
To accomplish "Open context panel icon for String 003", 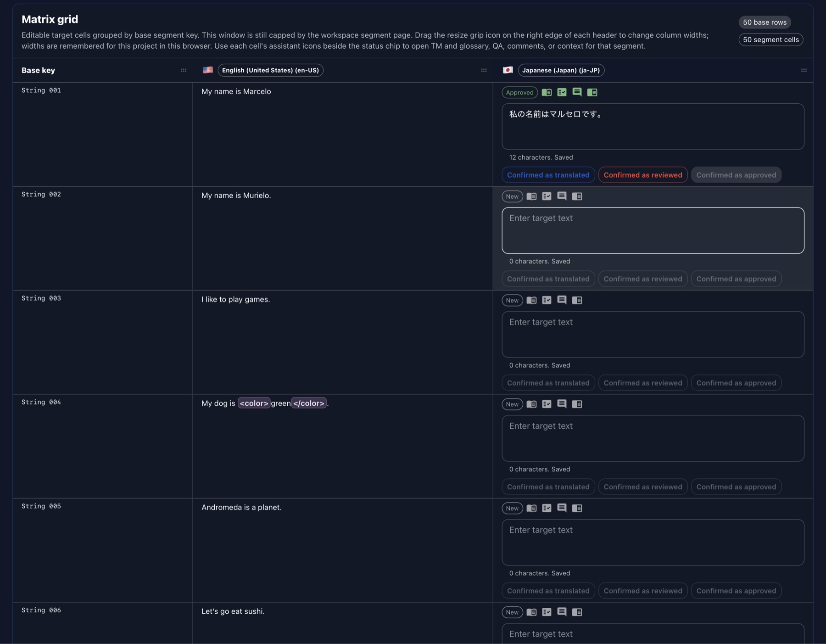I will 577,300.
